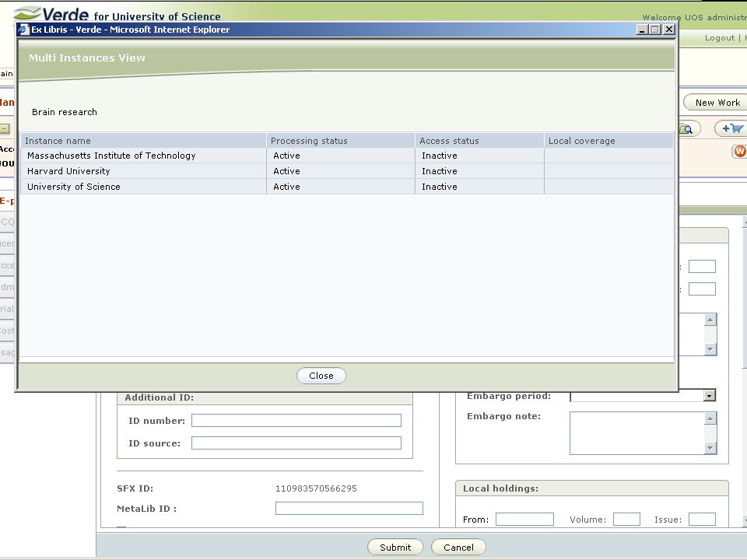747x560 pixels.
Task: Click the Instance name column header
Action: tap(143, 141)
